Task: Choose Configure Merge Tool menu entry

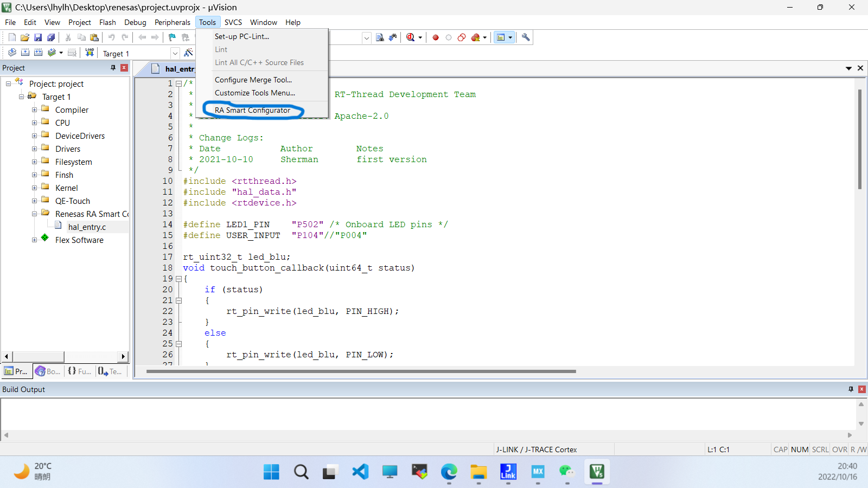Action: (253, 80)
